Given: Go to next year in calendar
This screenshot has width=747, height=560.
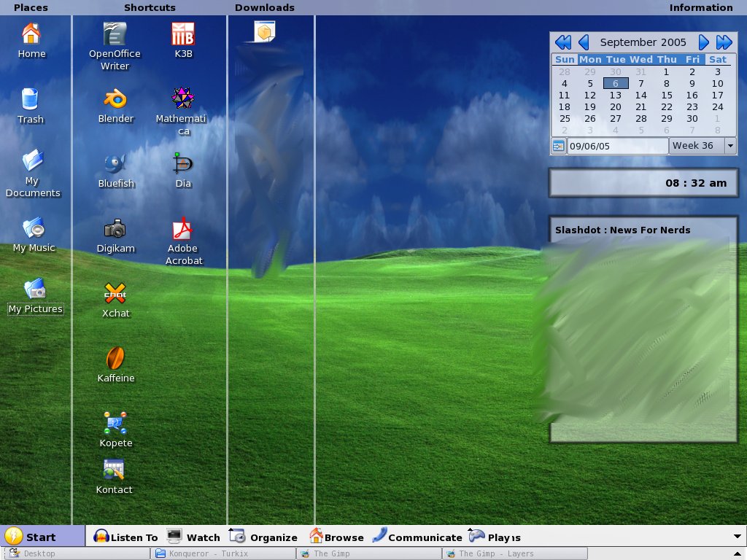Looking at the screenshot, I should [724, 42].
